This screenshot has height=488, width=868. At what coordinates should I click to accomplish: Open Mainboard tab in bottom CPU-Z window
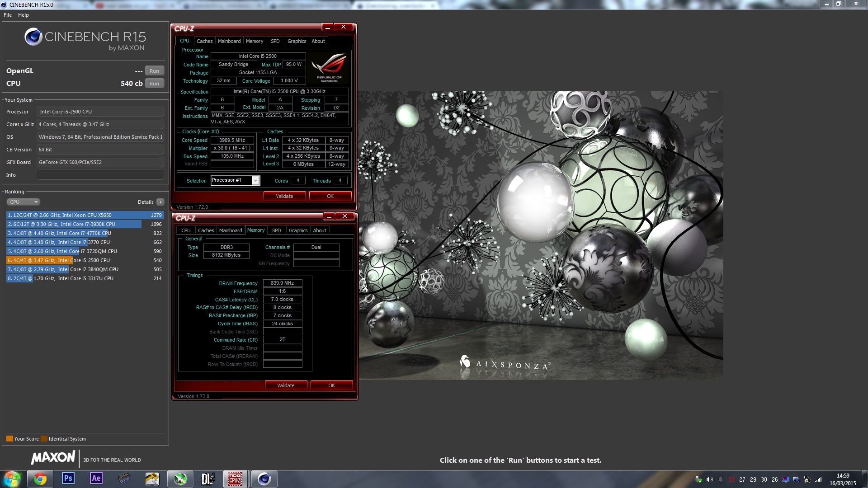(231, 230)
